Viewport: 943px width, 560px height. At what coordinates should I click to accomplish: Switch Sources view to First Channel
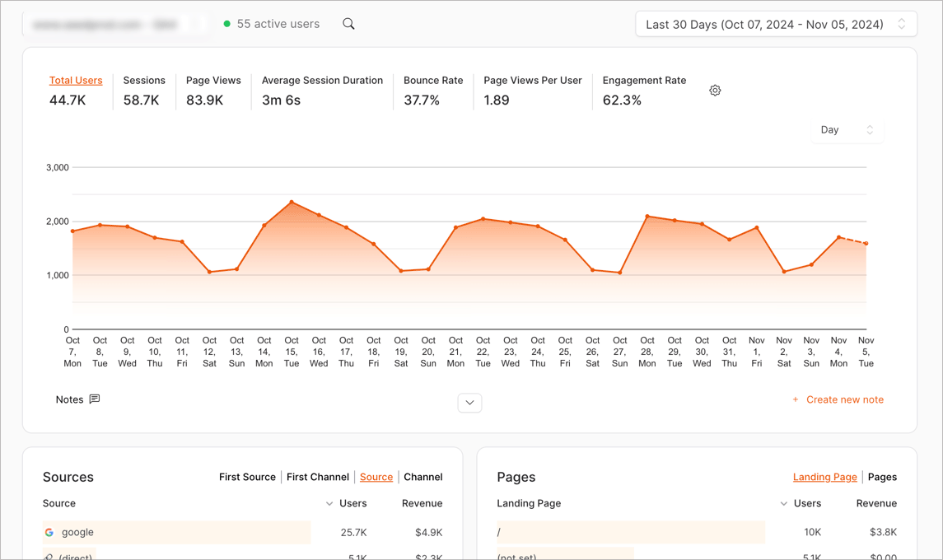pos(317,477)
